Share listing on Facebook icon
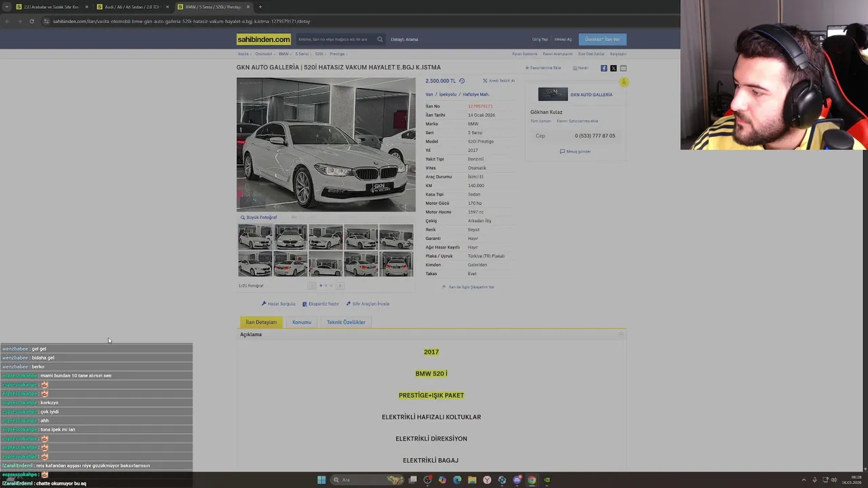 pos(604,68)
